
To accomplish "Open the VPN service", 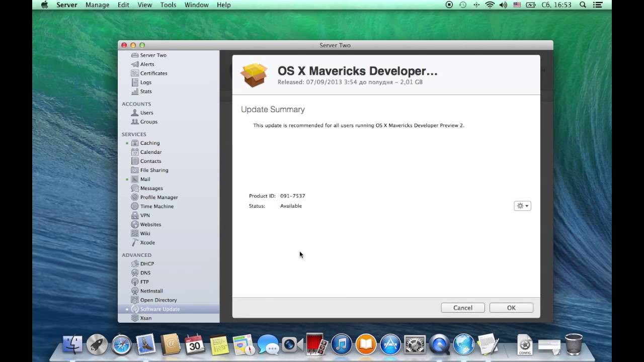I will pyautogui.click(x=140, y=215).
